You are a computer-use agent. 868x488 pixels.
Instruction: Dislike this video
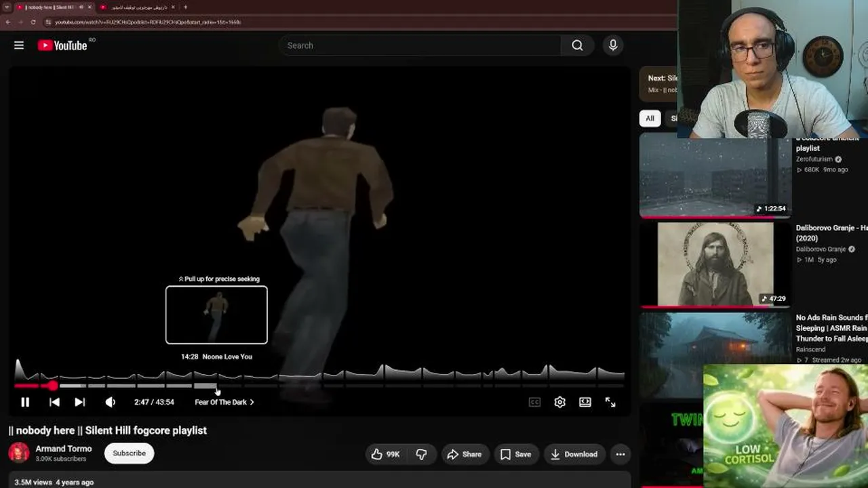[x=421, y=454]
